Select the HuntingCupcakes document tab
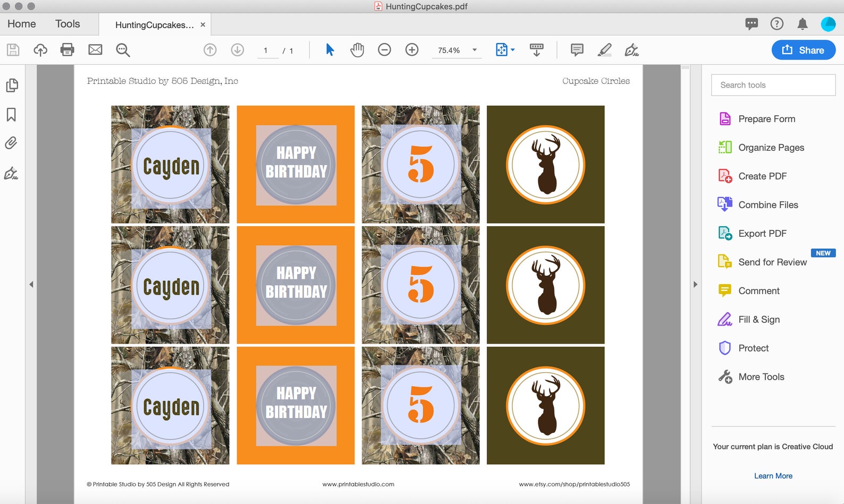The width and height of the screenshot is (844, 504). point(155,25)
